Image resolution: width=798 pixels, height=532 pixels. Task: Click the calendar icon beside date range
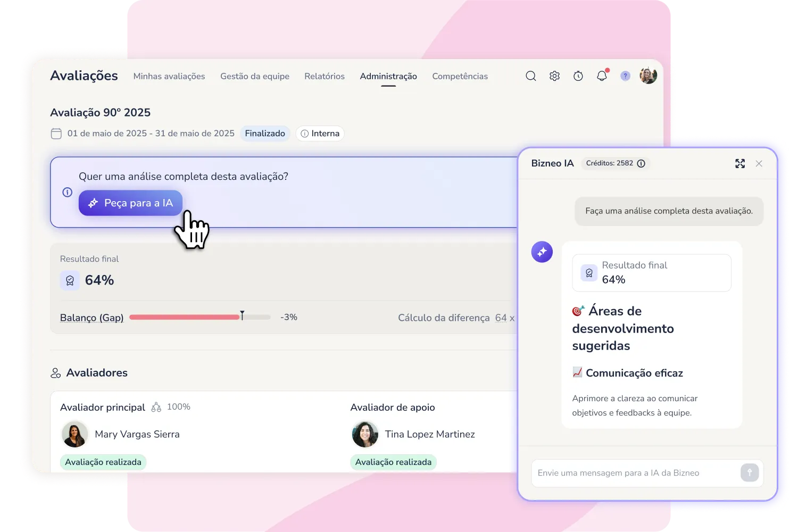click(x=56, y=134)
